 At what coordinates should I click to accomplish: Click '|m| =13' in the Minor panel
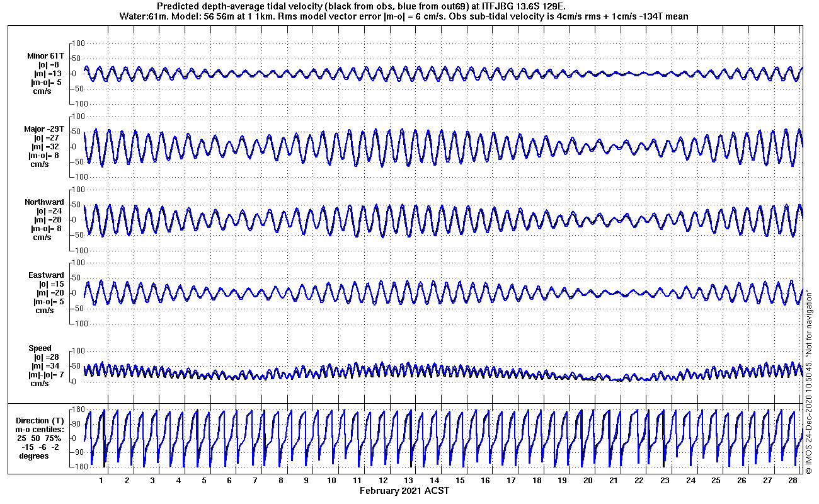47,73
